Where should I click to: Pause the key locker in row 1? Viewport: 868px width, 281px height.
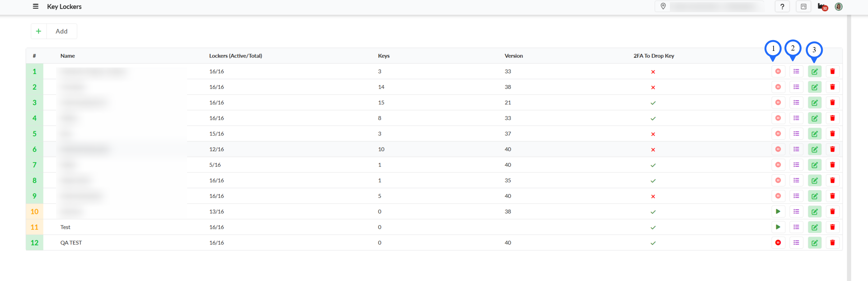click(x=778, y=71)
